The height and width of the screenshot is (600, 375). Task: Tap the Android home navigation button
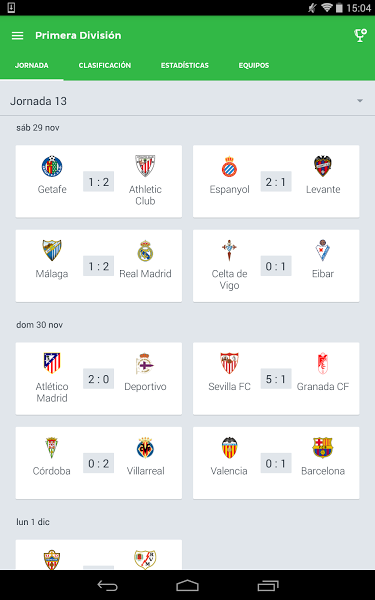pyautogui.click(x=188, y=585)
